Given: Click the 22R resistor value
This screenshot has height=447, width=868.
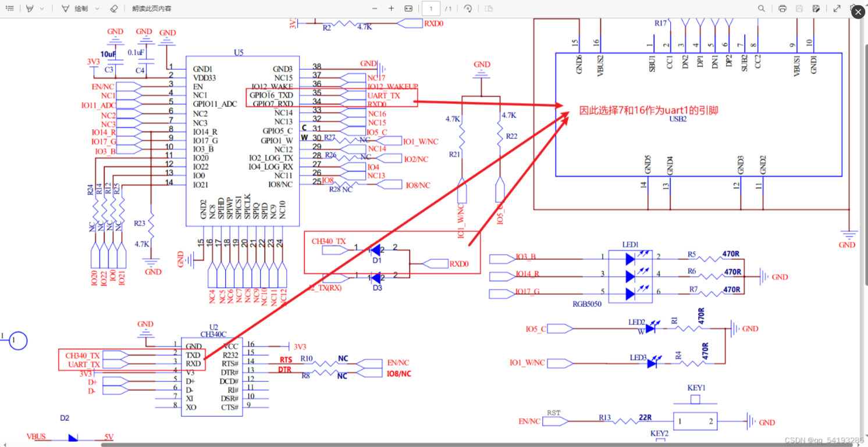Looking at the screenshot, I should pyautogui.click(x=644, y=417).
